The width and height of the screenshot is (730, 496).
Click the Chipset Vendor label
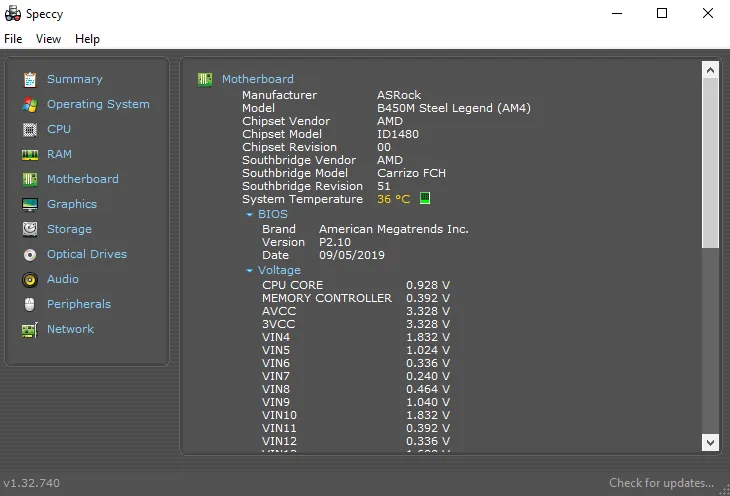286,121
